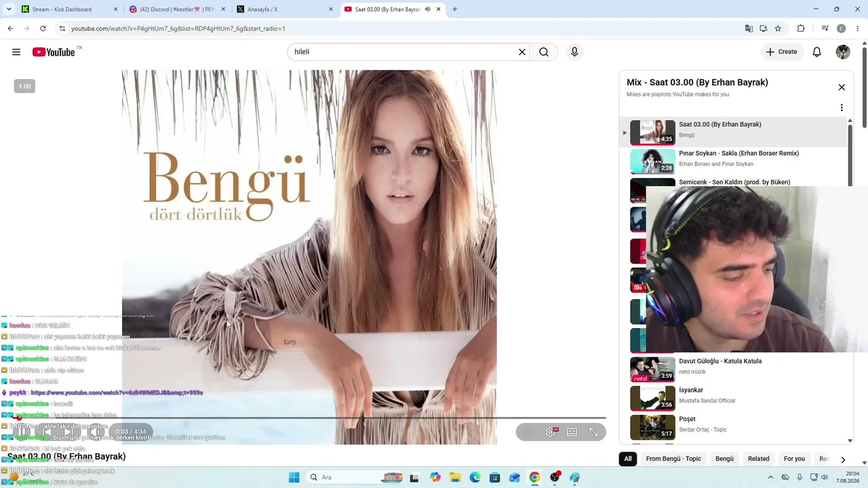Click the install app icon in address bar
The width and height of the screenshot is (868, 488).
pos(764,28)
